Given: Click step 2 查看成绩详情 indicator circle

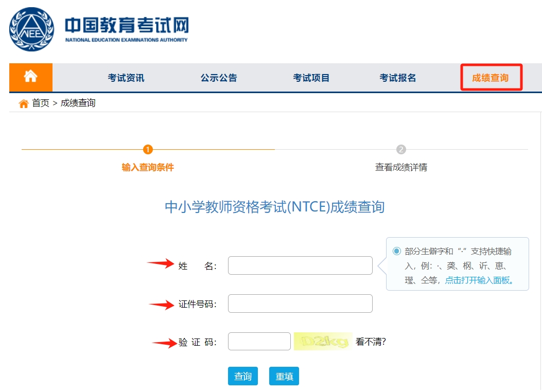Looking at the screenshot, I should coord(400,150).
